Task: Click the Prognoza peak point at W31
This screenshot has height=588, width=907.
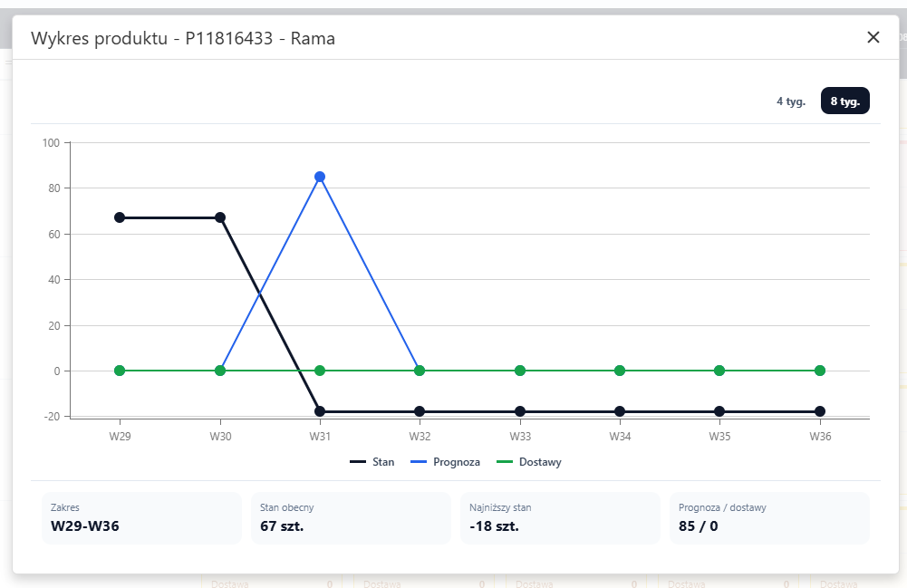Action: (320, 177)
